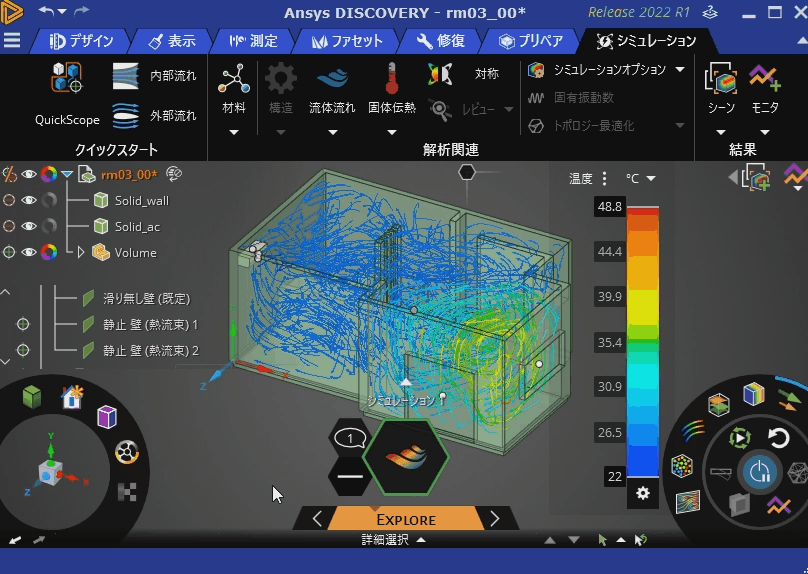The width and height of the screenshot is (808, 574).
Task: Toggle simulation inclusion target for Volume
Action: point(9,252)
